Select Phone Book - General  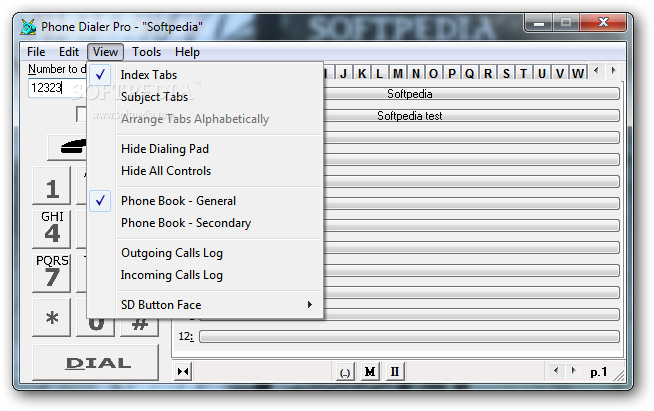[x=205, y=201]
